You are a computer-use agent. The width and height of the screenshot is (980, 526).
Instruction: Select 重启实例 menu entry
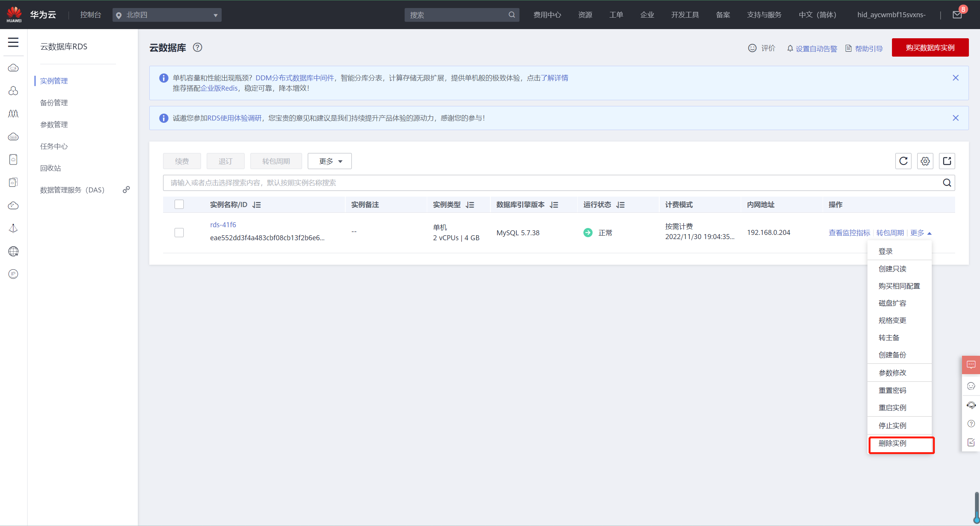pyautogui.click(x=900, y=408)
